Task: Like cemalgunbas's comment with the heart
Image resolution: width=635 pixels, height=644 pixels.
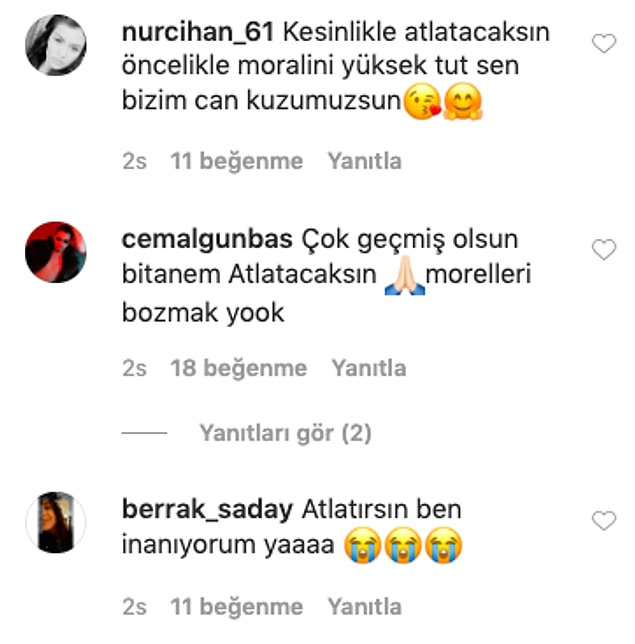Action: coord(604,249)
